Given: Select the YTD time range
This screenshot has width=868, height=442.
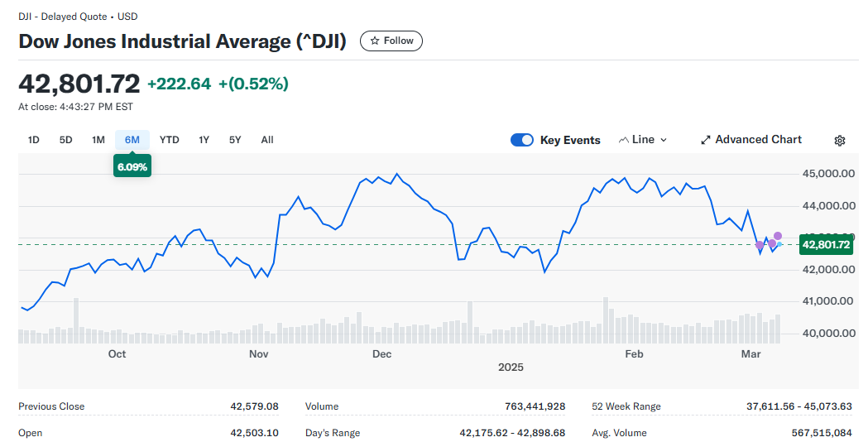Looking at the screenshot, I should (170, 140).
